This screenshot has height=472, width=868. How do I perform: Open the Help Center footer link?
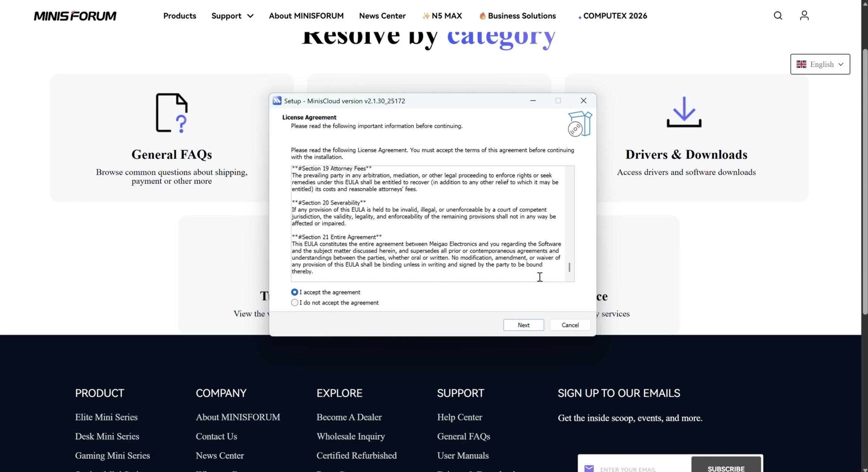(x=459, y=417)
